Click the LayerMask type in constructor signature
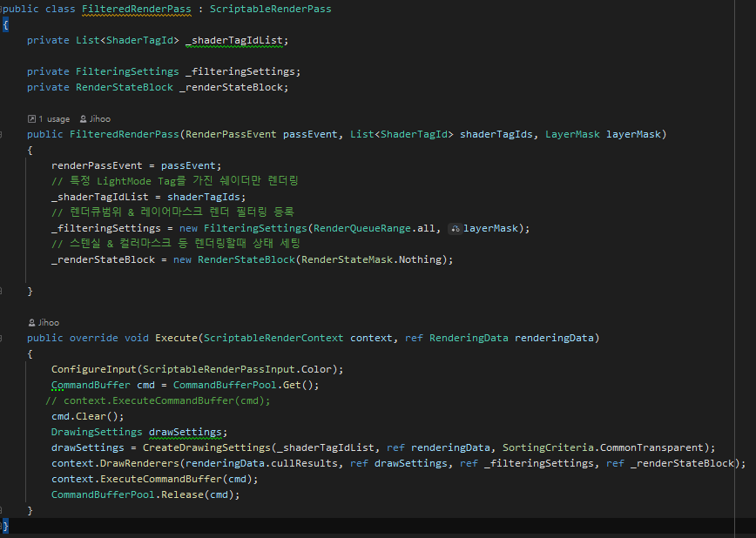The width and height of the screenshot is (756, 538). pyautogui.click(x=572, y=134)
